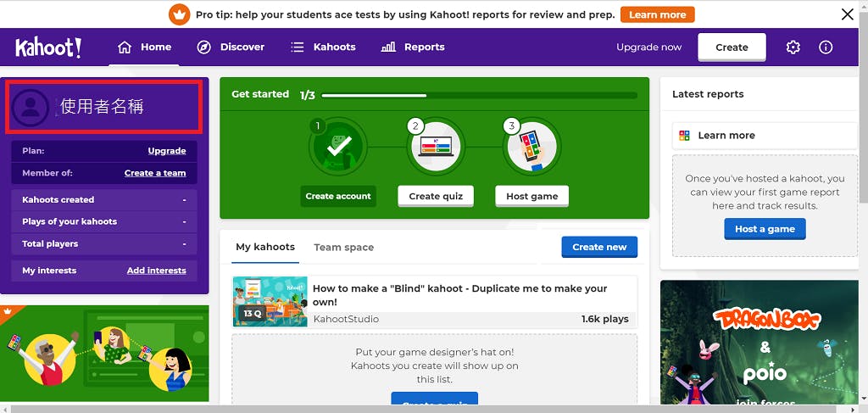Go to the Kahoots menu item
868x413 pixels.
tap(323, 47)
